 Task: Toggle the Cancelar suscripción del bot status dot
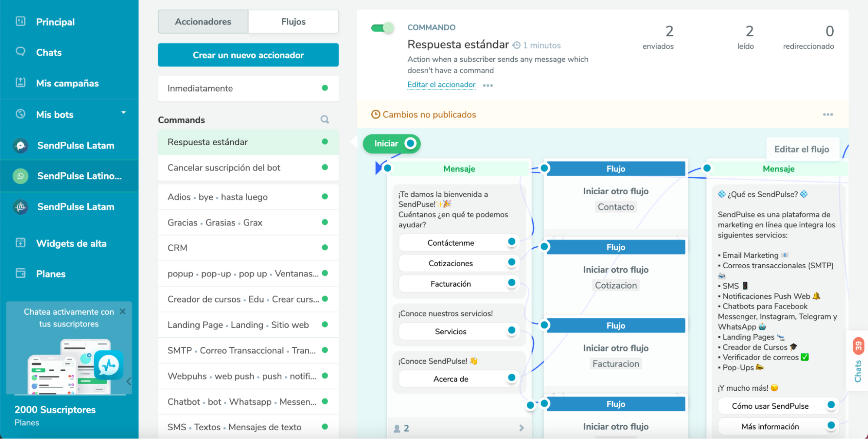click(325, 167)
